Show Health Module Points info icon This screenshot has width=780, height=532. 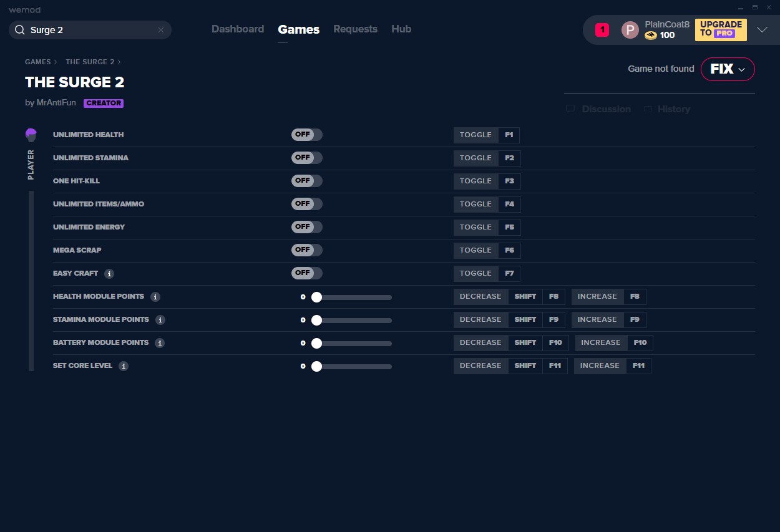pos(155,297)
